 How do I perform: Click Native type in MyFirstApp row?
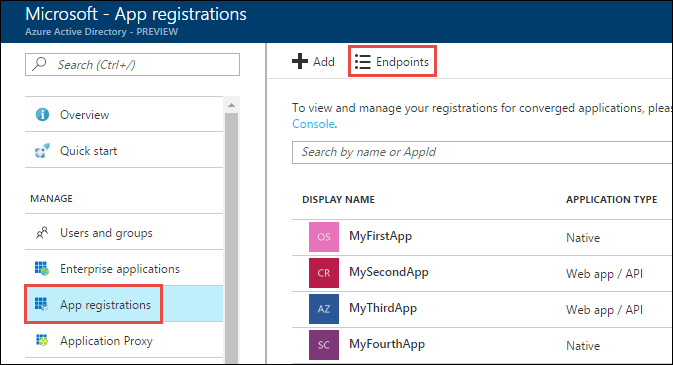[x=583, y=238]
